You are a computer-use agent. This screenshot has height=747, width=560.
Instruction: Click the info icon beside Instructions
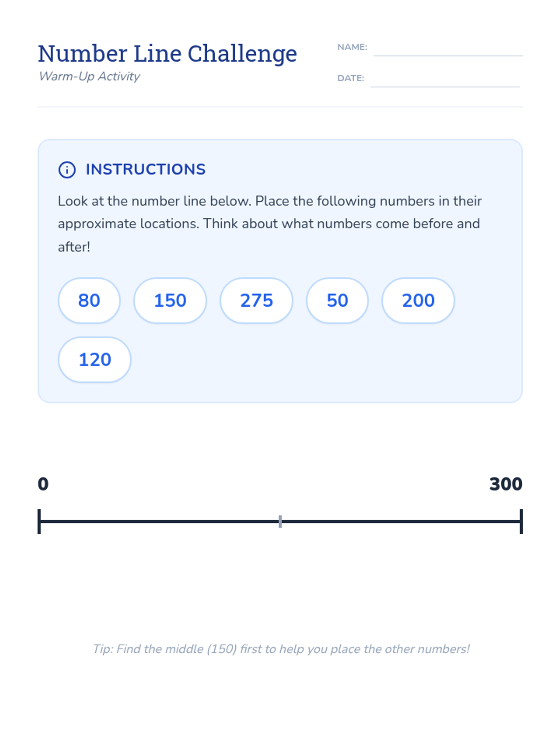[67, 169]
